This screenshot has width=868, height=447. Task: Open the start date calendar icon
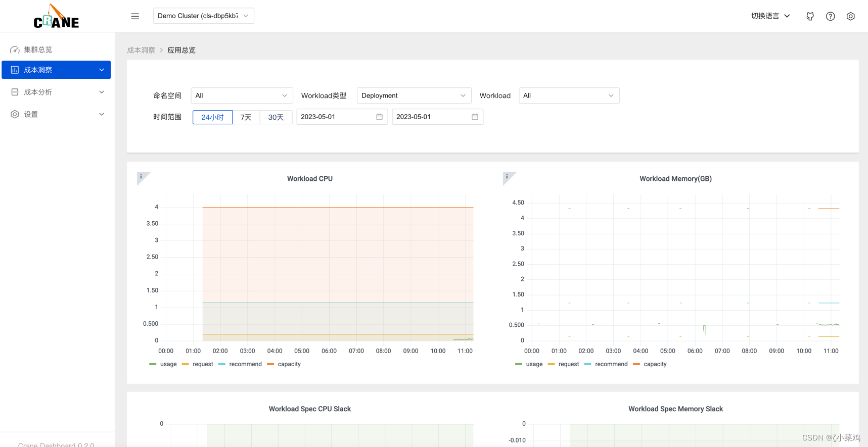tap(379, 117)
